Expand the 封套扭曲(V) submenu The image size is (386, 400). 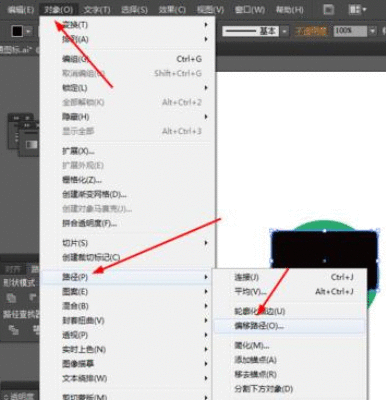click(x=127, y=321)
